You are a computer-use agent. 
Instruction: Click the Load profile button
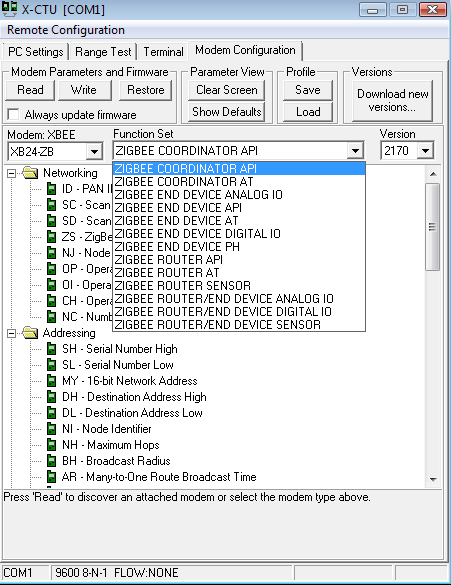[308, 112]
